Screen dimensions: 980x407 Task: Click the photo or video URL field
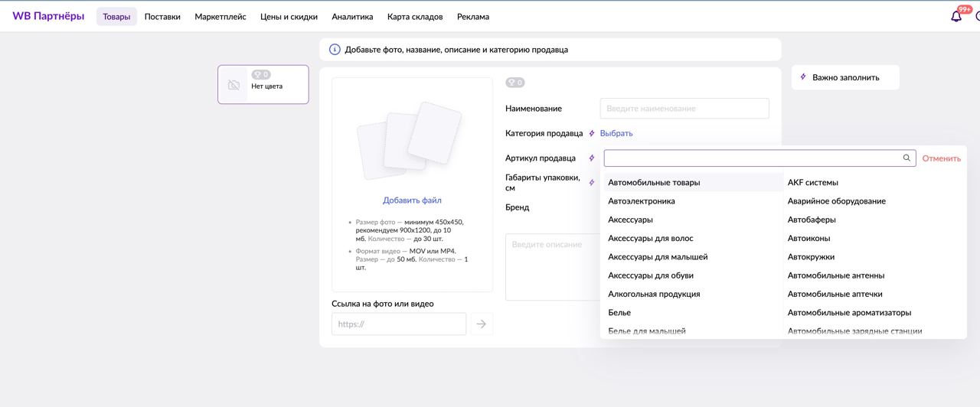tap(399, 324)
